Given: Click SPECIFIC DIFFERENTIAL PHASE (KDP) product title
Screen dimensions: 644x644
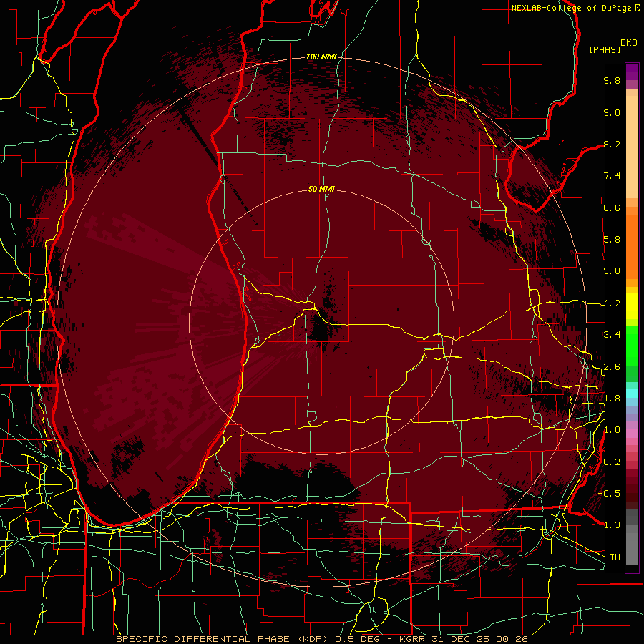Looking at the screenshot, I should pyautogui.click(x=223, y=639).
